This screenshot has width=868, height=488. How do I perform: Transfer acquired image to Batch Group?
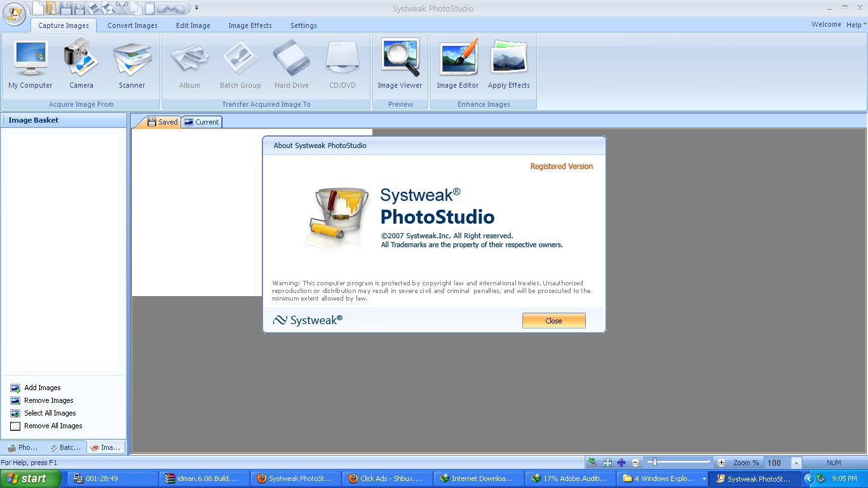tap(240, 64)
